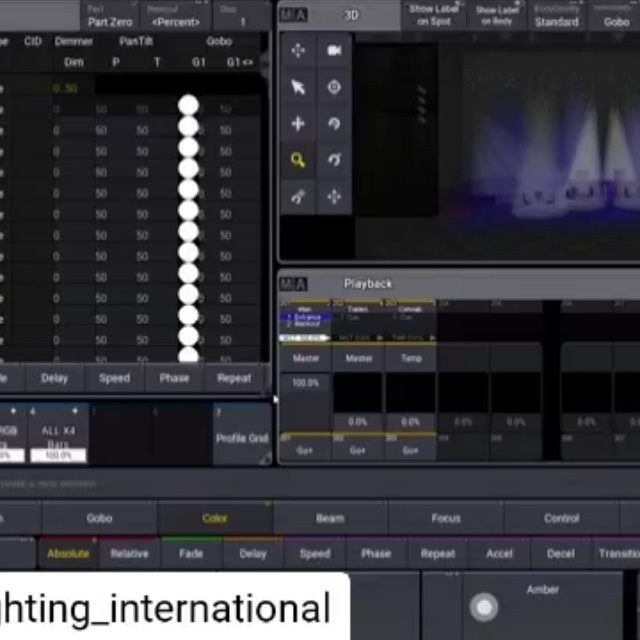The height and width of the screenshot is (640, 640).
Task: Click the PanTilt column header
Action: pos(136,41)
